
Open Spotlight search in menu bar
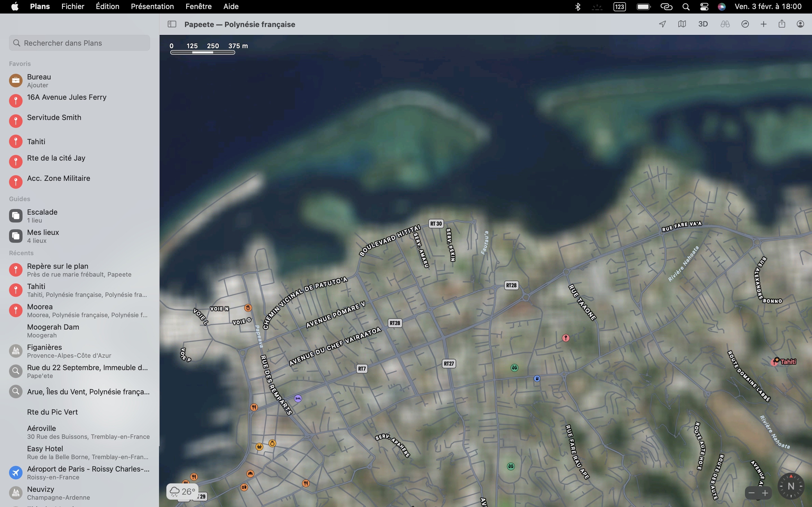[x=686, y=7]
